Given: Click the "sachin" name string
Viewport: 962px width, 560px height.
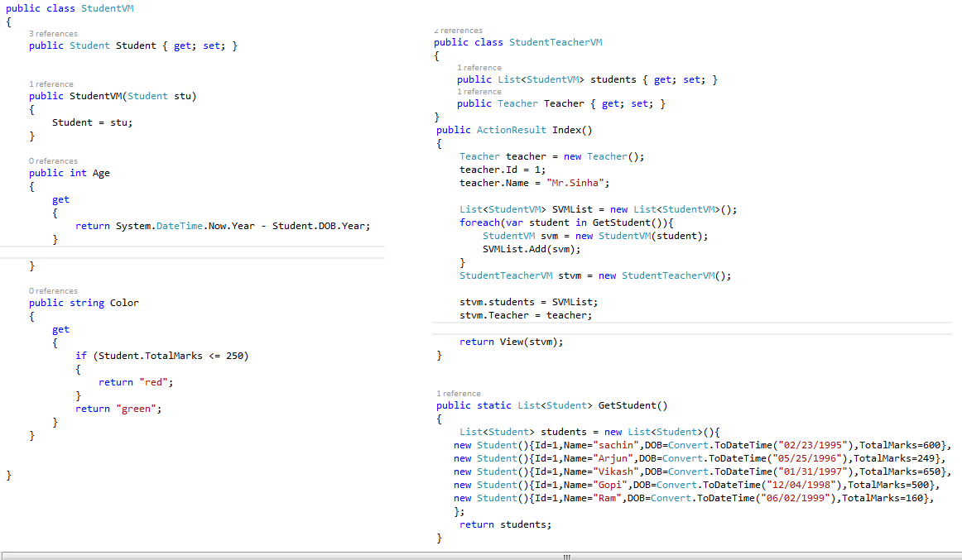Looking at the screenshot, I should (616, 445).
